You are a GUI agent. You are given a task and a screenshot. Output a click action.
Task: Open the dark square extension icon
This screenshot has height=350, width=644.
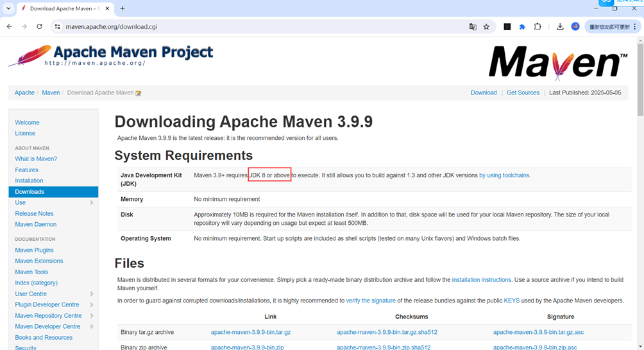tap(507, 27)
